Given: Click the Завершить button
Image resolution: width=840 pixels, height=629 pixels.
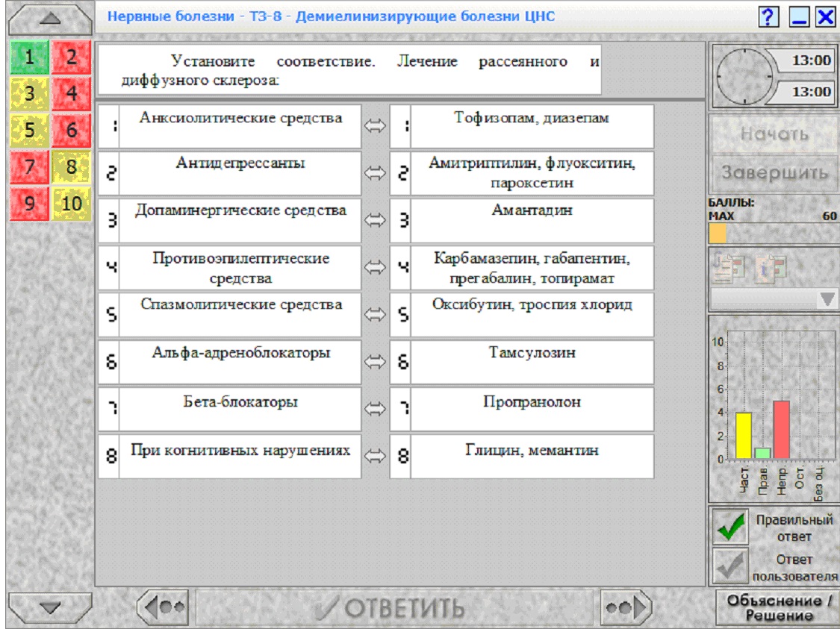Looking at the screenshot, I should pos(774,173).
